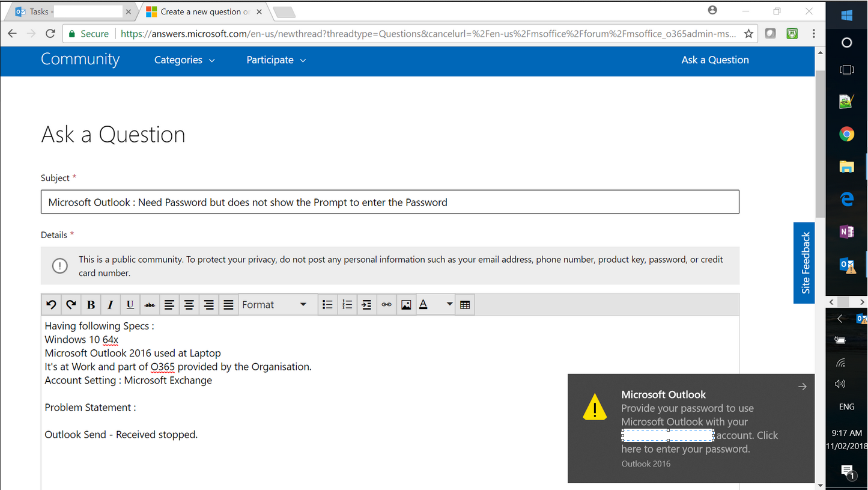This screenshot has height=490, width=868.
Task: Bookmark this page with the star
Action: [x=748, y=34]
